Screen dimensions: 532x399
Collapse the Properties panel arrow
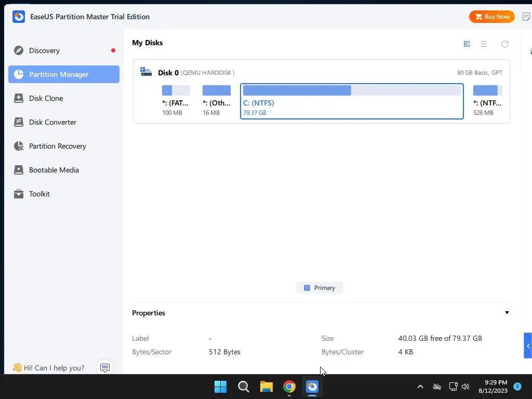[507, 312]
